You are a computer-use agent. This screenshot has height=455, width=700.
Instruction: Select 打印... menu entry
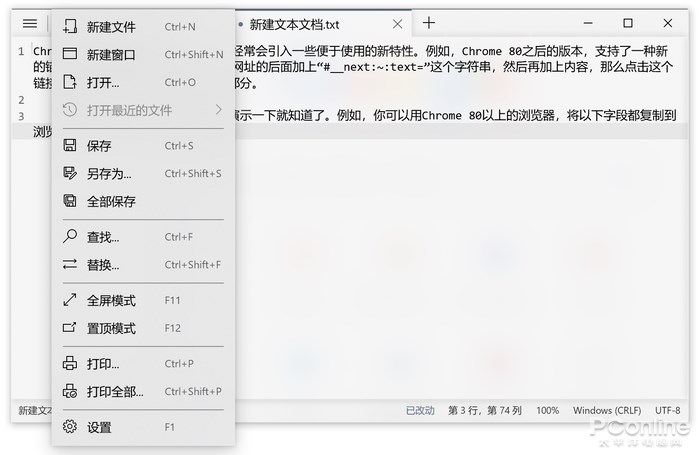(143, 363)
